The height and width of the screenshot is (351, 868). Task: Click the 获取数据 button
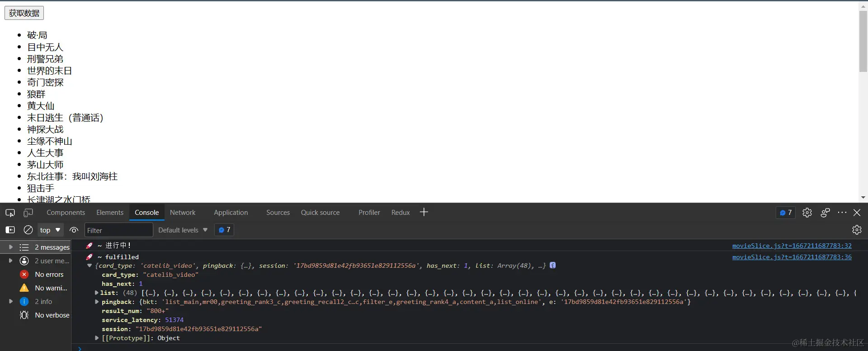[24, 13]
